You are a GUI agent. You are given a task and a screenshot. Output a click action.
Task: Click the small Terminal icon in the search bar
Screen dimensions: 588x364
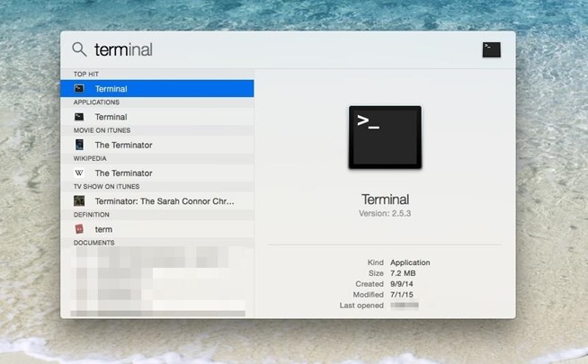(x=491, y=49)
